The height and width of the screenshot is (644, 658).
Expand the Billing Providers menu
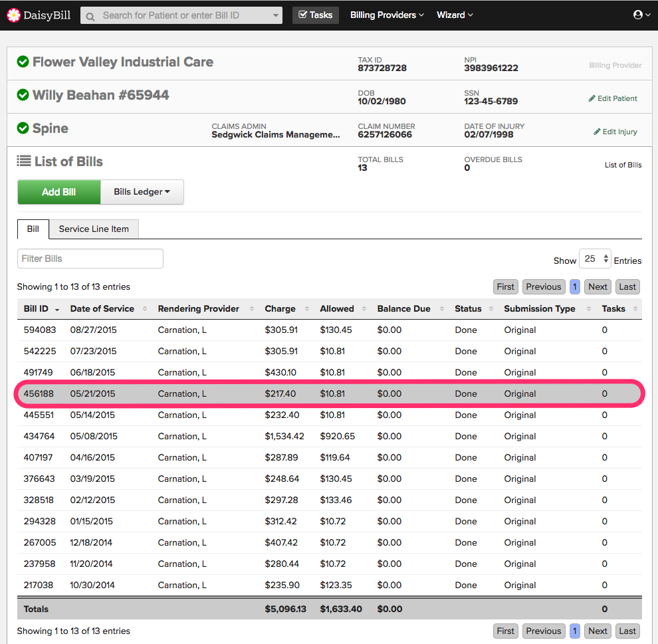(387, 15)
